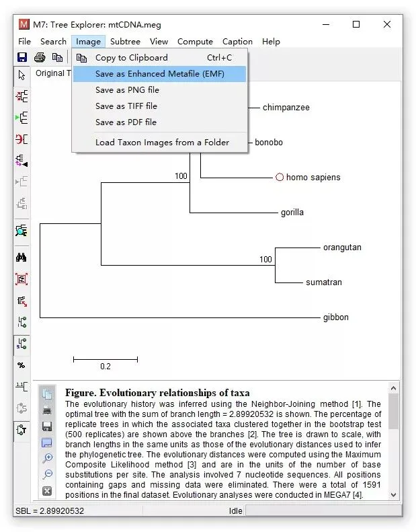Open the Compute menu
416x532 pixels.
(x=195, y=42)
